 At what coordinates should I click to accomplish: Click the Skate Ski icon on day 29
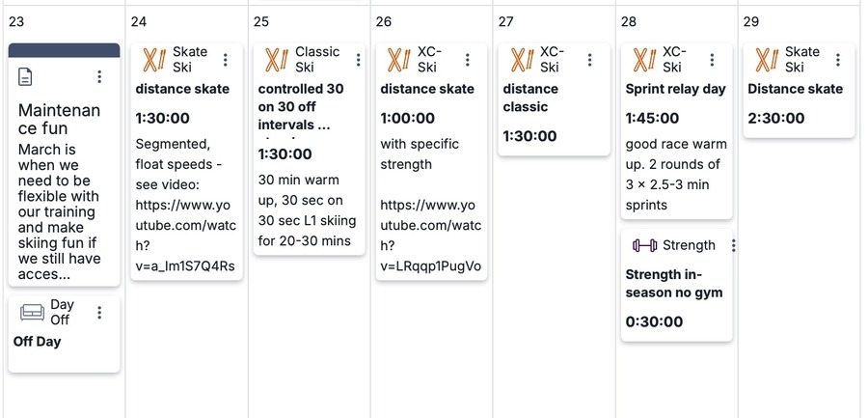click(x=767, y=60)
